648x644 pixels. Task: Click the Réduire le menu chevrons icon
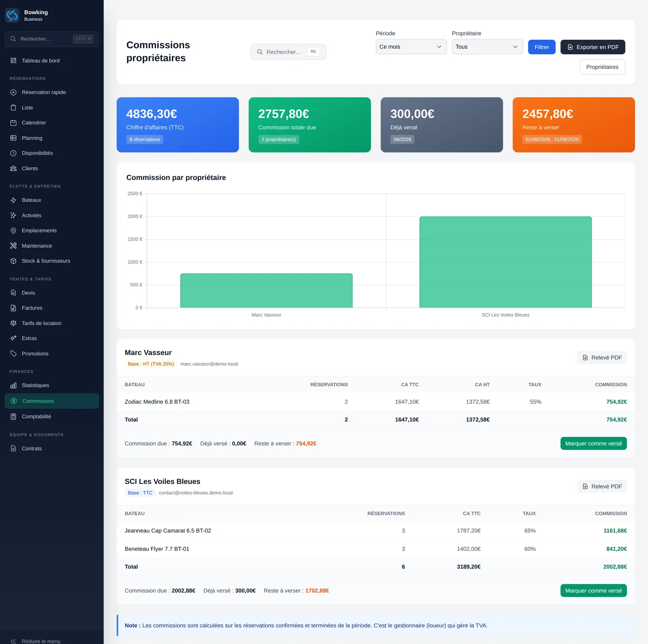click(x=13, y=641)
